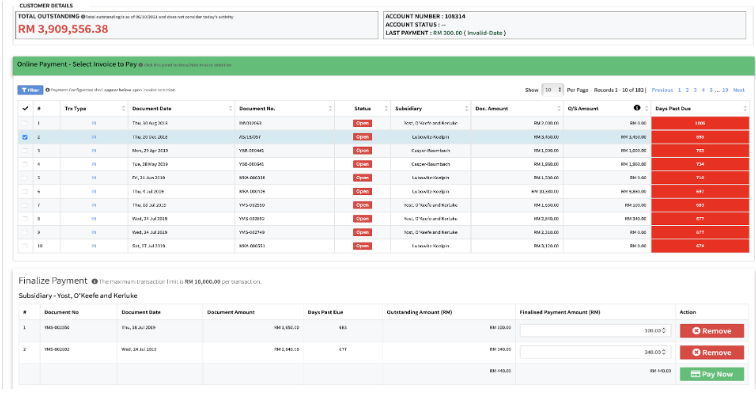Screen dimensions: 756x394
Task: Tick the checkbox for invoice row 9
Action: pos(25,232)
